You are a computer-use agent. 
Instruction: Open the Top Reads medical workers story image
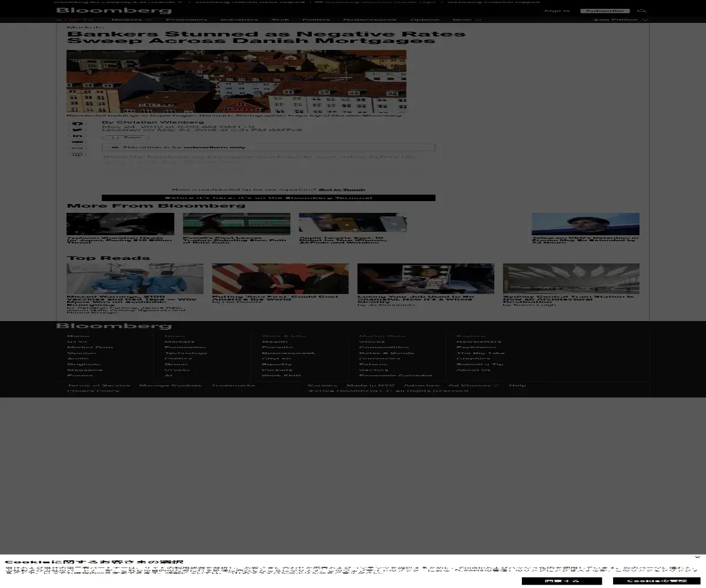[x=135, y=279]
